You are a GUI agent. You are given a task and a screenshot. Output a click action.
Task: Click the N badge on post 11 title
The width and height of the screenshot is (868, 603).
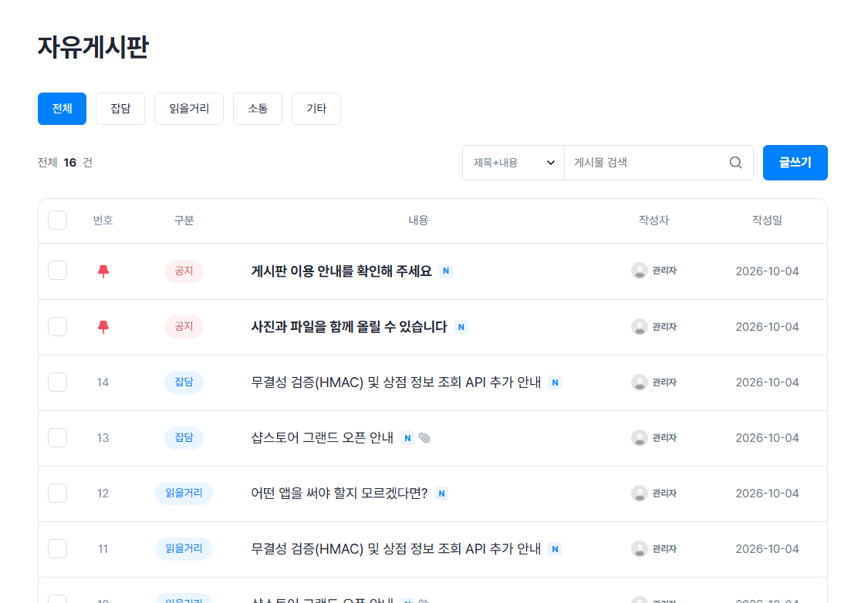pyautogui.click(x=555, y=549)
